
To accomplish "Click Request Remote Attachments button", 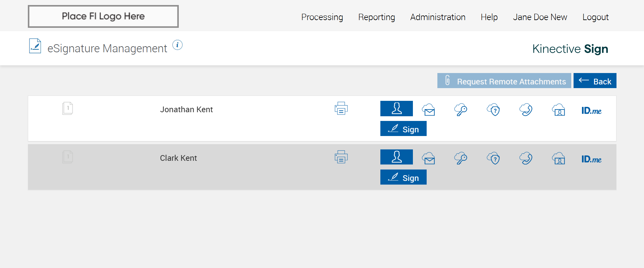I will (x=504, y=81).
